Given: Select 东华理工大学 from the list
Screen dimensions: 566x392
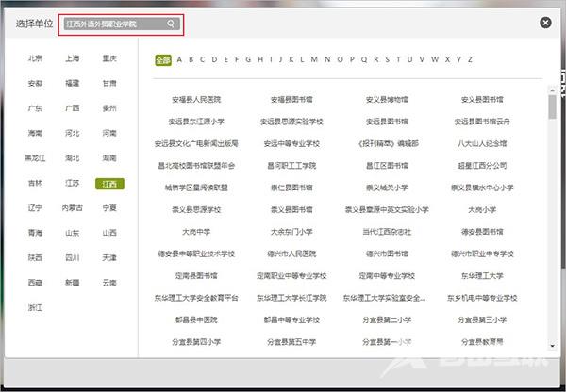Looking at the screenshot, I should pos(481,275).
